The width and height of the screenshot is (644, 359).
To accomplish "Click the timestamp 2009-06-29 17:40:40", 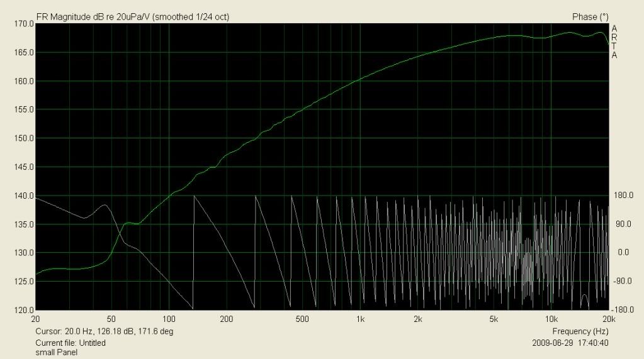I will tap(570, 343).
